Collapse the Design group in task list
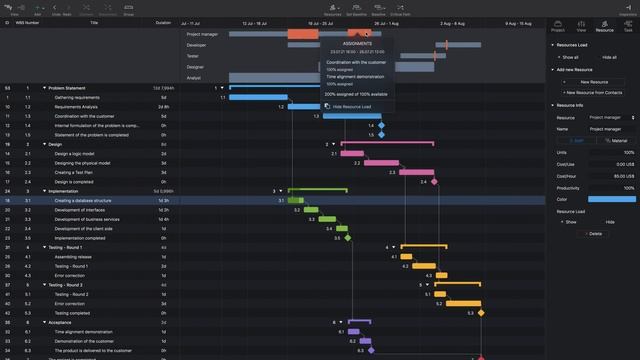The width and height of the screenshot is (640, 360). [x=44, y=144]
